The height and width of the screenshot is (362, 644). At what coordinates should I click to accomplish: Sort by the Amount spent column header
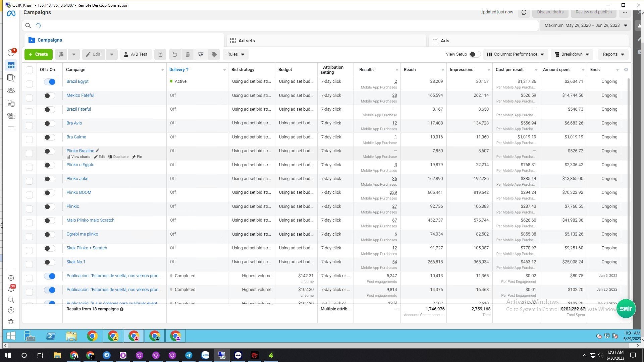pos(556,70)
